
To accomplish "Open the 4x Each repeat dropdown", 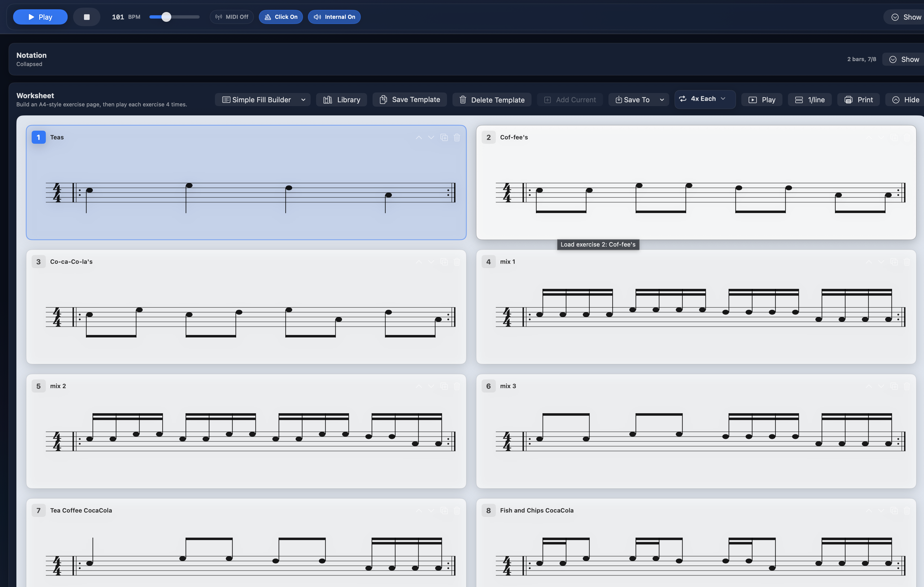I will point(705,99).
